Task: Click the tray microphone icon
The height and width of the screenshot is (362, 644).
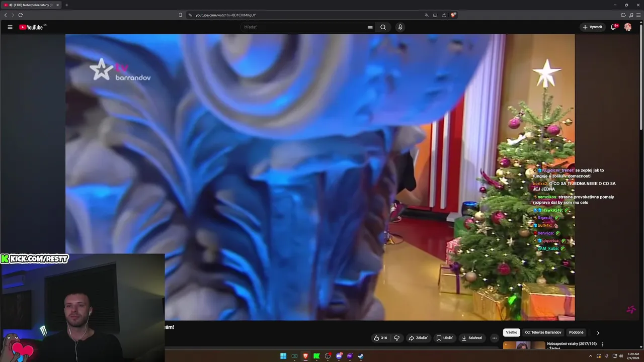Action: (607, 356)
